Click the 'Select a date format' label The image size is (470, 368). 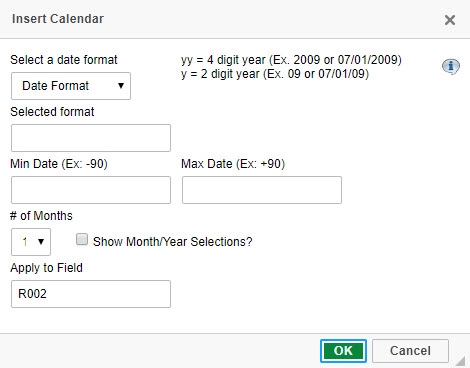pyautogui.click(x=64, y=60)
